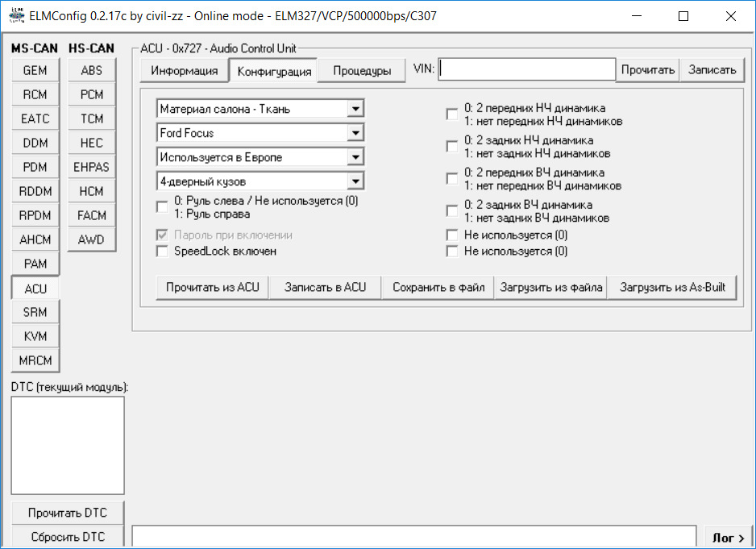Focus the VIN input field
Screen dimensions: 756x549
tap(527, 69)
